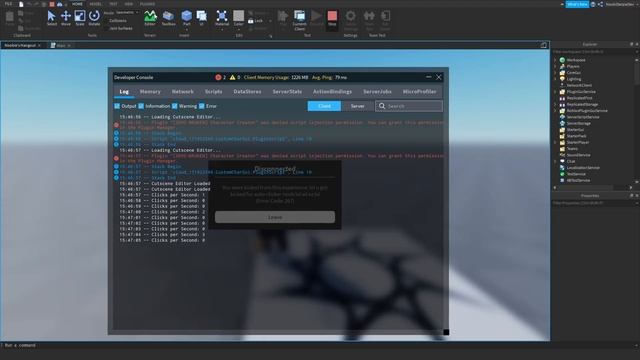Close the Developer Console with X
The height and width of the screenshot is (360, 640).
[x=439, y=77]
